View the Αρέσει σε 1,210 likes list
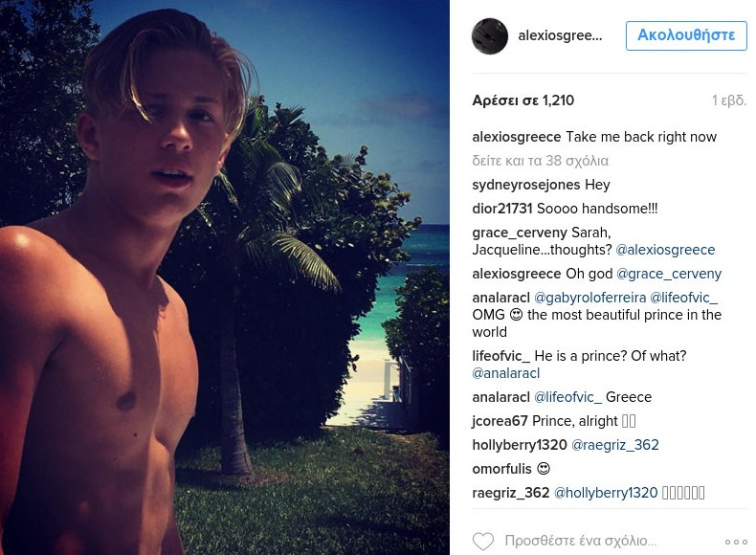The image size is (756, 555). coord(523,100)
